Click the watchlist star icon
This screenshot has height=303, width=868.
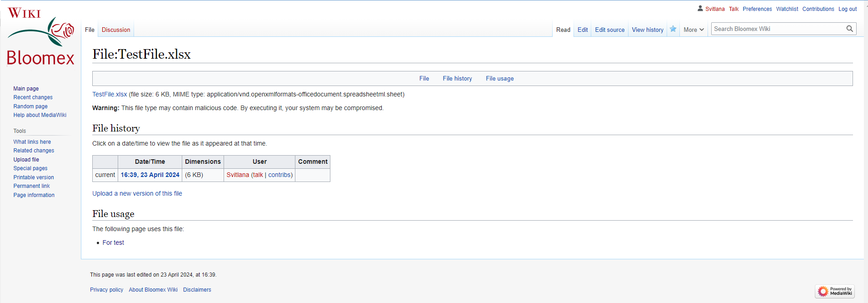(x=673, y=29)
